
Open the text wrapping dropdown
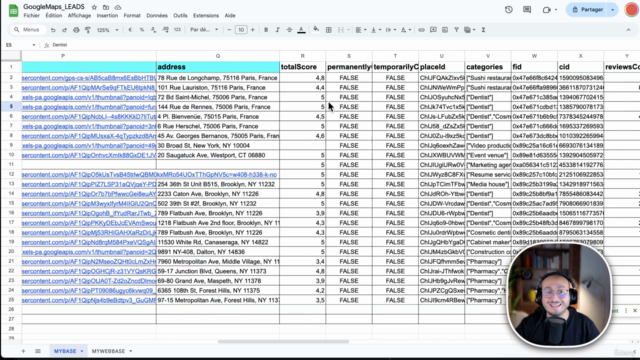pyautogui.click(x=391, y=30)
